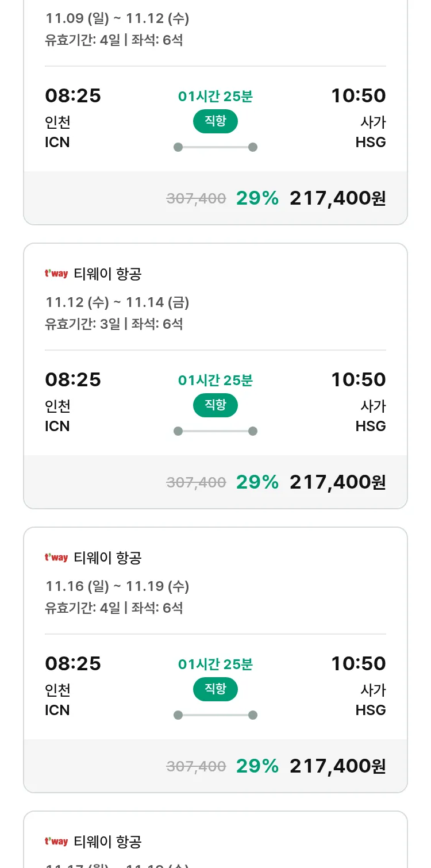Click the 29% discount on the 11.12–11.14 flight
The height and width of the screenshot is (868, 431).
coord(257,482)
